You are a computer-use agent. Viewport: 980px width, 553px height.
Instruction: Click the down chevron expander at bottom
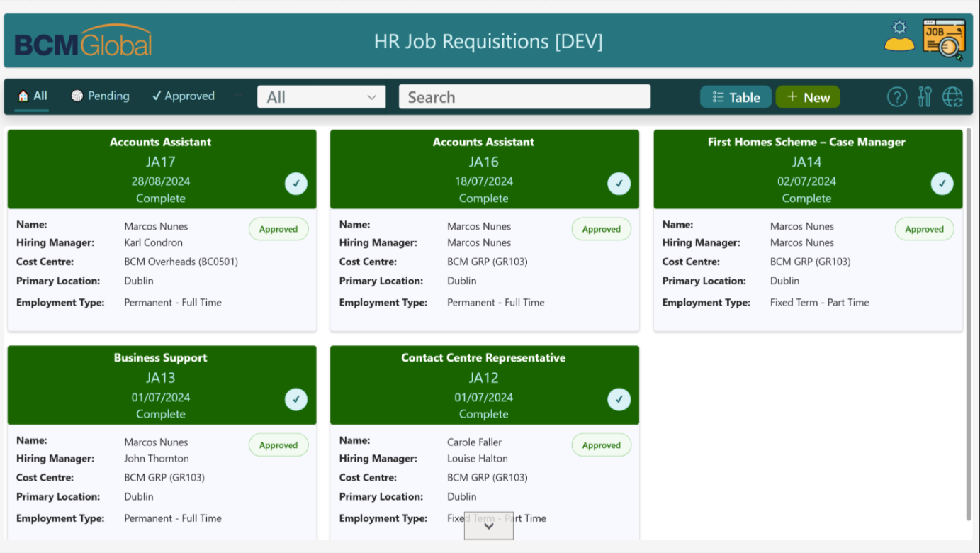[x=488, y=526]
